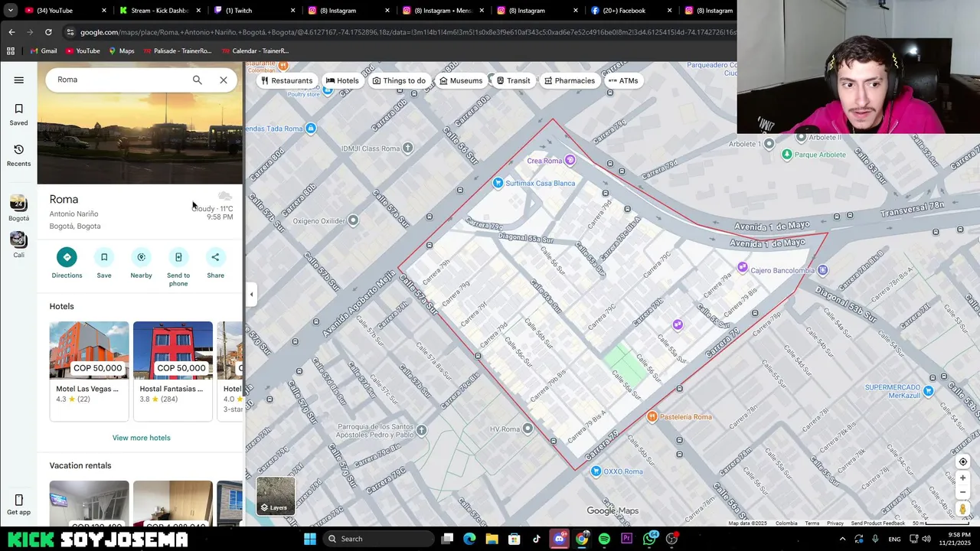
Task: Filter map by Museums
Action: (461, 80)
